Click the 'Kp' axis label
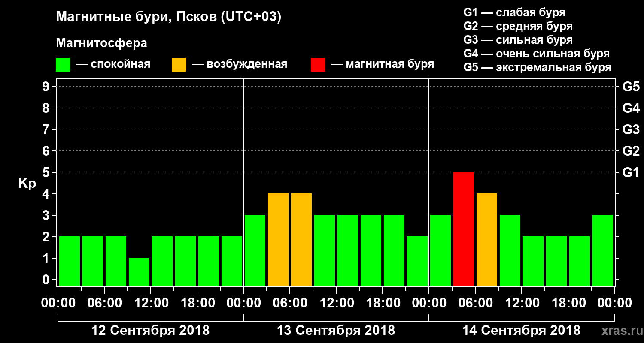This screenshot has height=343, width=644. point(27,184)
